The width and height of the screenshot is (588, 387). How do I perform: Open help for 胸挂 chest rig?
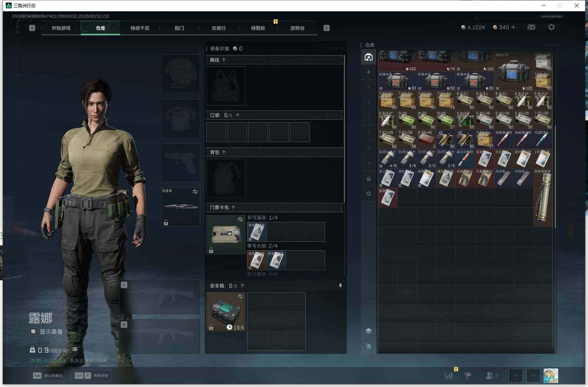224,60
